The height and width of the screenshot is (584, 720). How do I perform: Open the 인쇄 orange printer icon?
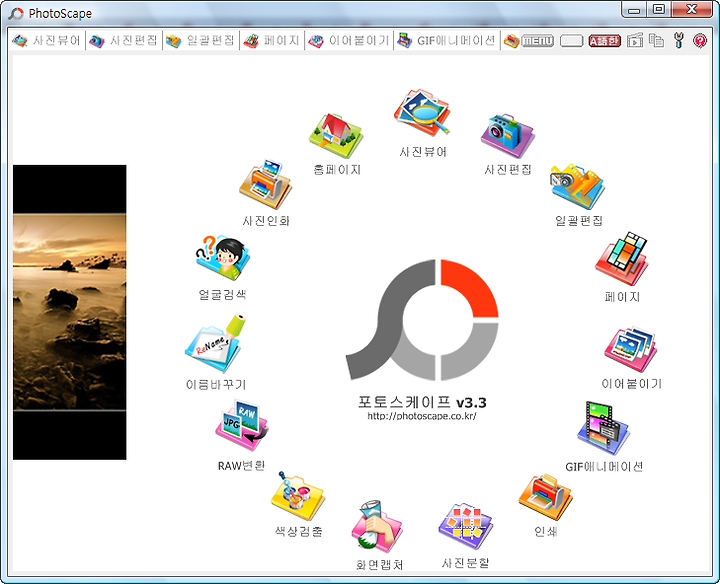(546, 497)
